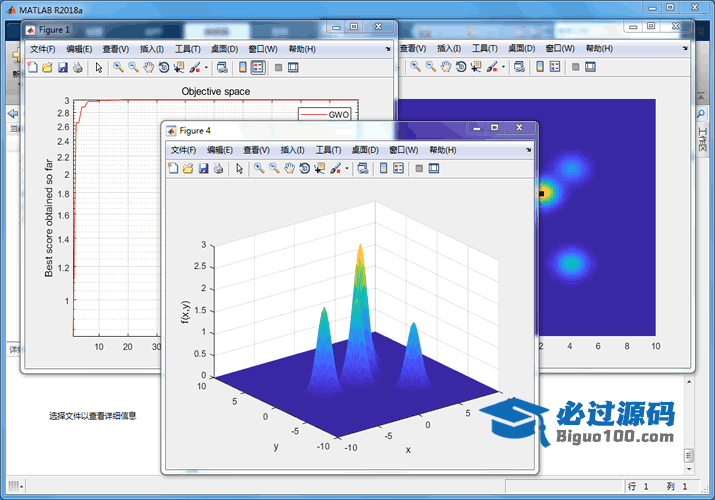Click 帮助(H) in Figure 4 menu bar
715x500 pixels.
[x=442, y=150]
